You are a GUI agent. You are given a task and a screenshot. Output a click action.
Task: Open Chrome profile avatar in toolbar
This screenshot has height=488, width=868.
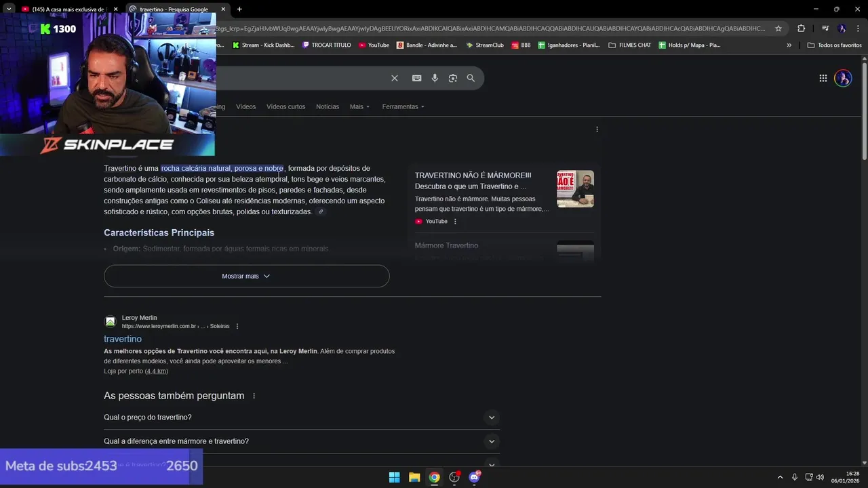(842, 28)
